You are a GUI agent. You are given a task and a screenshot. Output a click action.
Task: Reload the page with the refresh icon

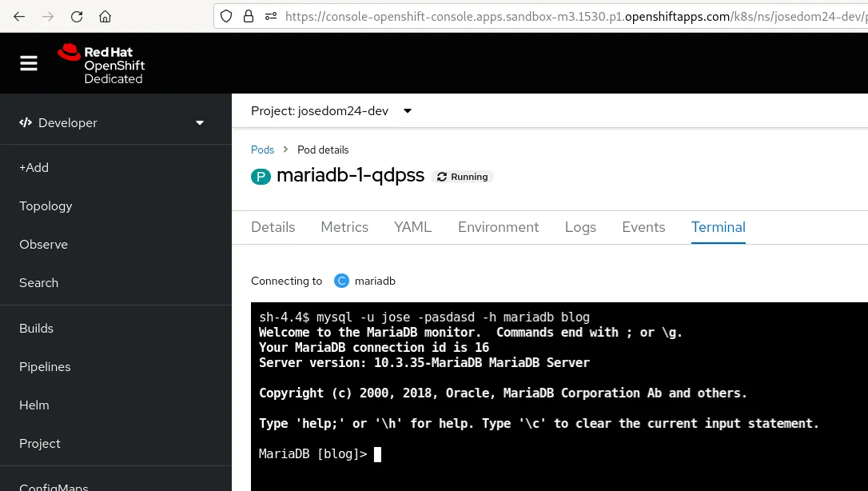point(77,16)
